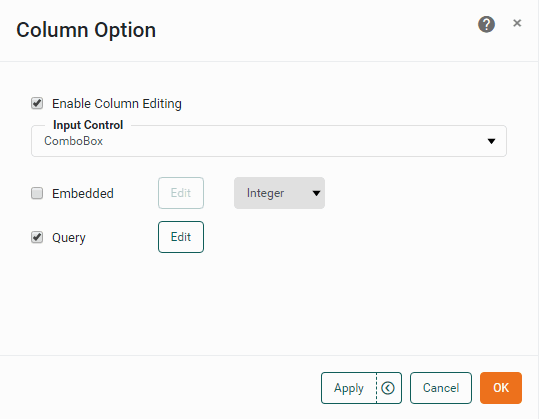This screenshot has width=539, height=419.
Task: Check the Embedded checkbox
Action: [37, 193]
